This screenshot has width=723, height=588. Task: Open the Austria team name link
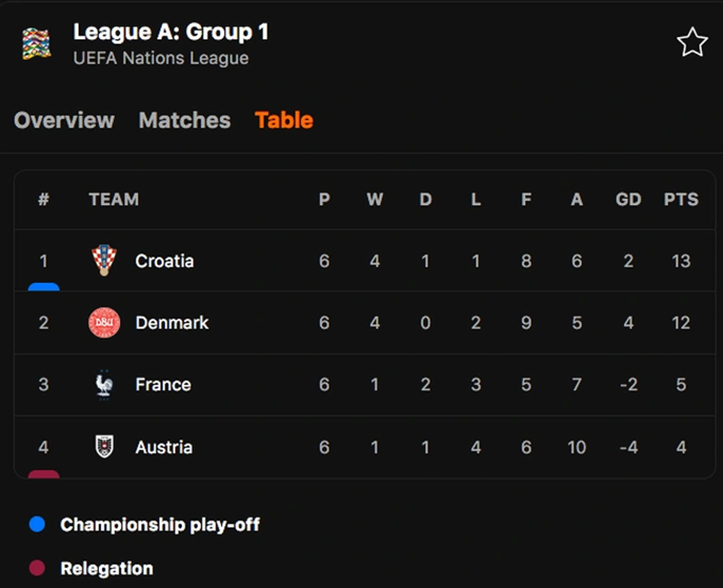(x=163, y=448)
